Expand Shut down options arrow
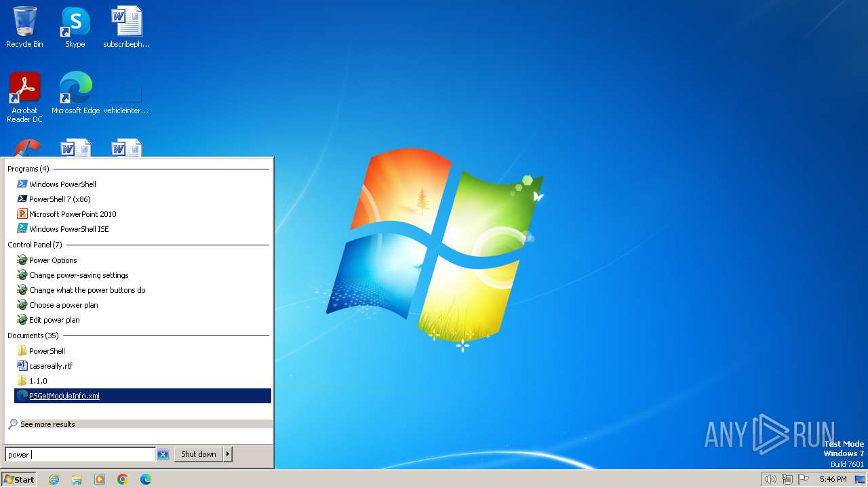Image resolution: width=868 pixels, height=488 pixels. [x=228, y=454]
